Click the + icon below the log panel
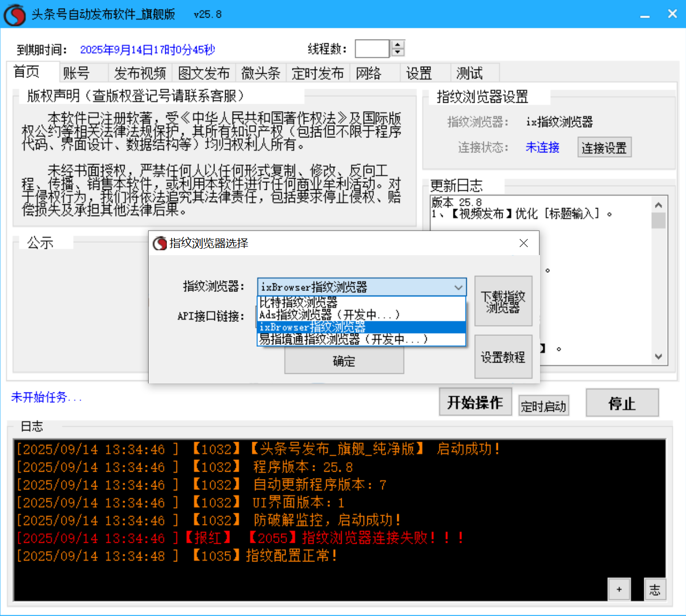 (619, 589)
